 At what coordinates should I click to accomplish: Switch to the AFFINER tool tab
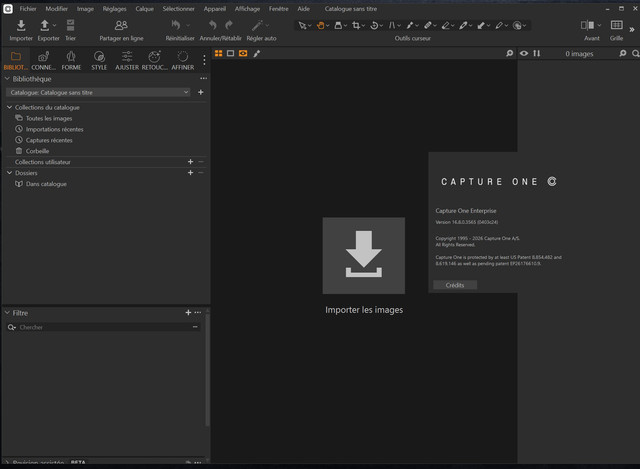pyautogui.click(x=182, y=60)
